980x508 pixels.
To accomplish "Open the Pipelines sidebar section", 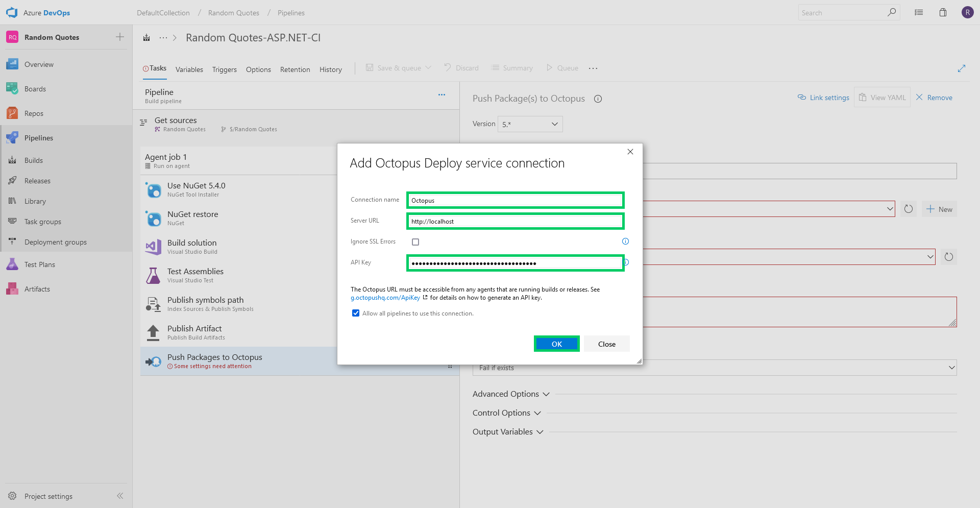I will (39, 138).
